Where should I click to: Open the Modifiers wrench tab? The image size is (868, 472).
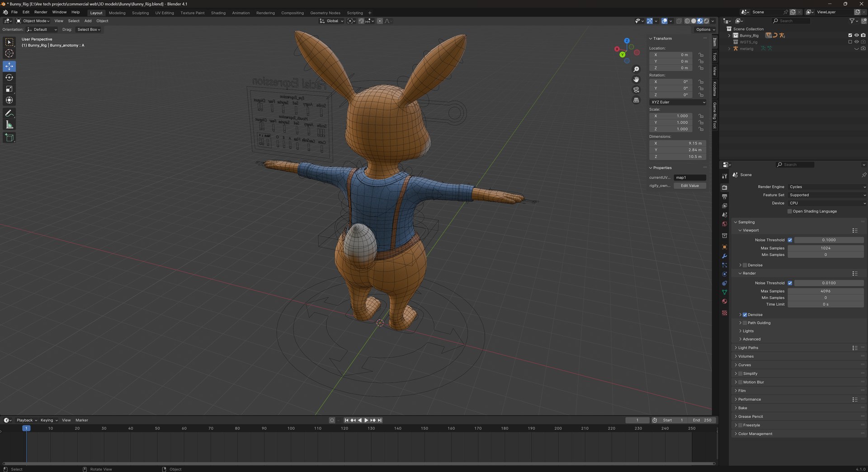point(725,256)
